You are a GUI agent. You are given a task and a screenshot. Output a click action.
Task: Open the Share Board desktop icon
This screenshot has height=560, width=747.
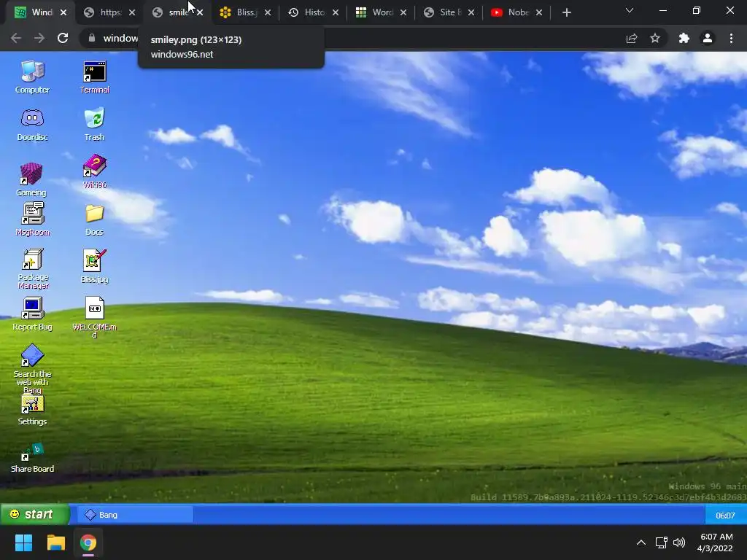32,458
